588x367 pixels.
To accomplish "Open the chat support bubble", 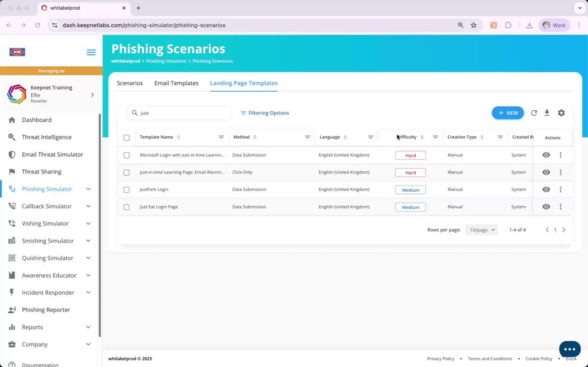I will pyautogui.click(x=569, y=349).
